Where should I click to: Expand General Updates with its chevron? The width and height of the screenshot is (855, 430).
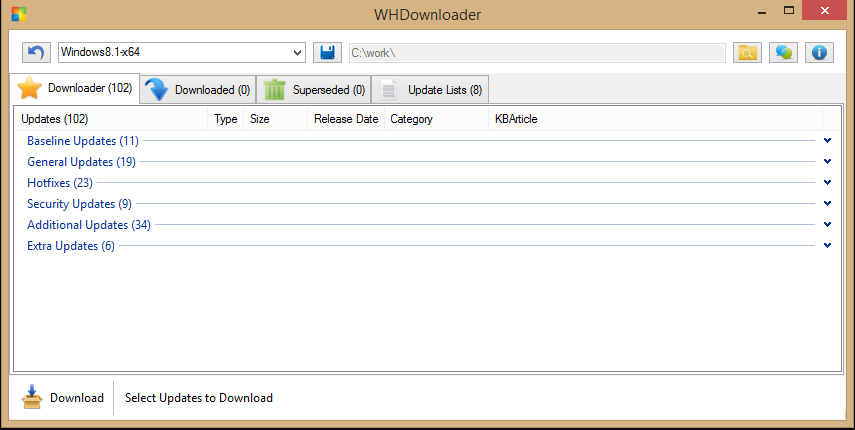(827, 161)
